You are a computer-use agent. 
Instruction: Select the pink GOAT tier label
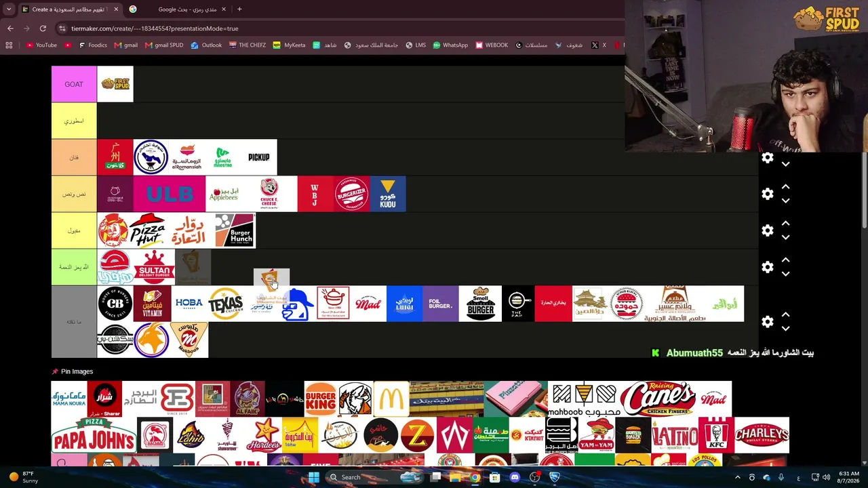(74, 84)
